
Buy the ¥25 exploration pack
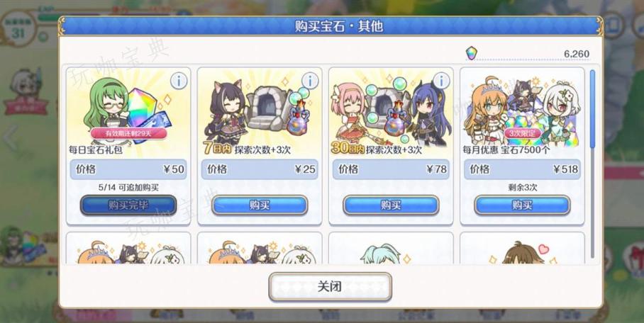260,205
